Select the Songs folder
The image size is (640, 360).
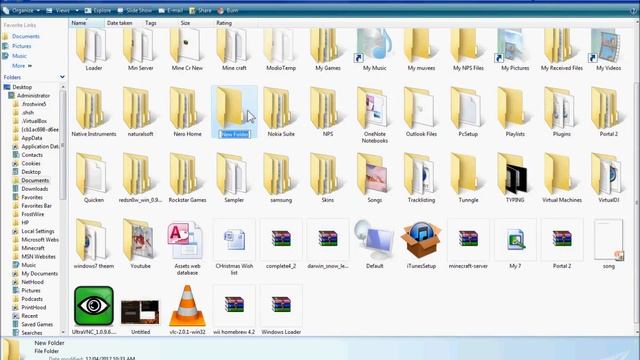point(374,178)
